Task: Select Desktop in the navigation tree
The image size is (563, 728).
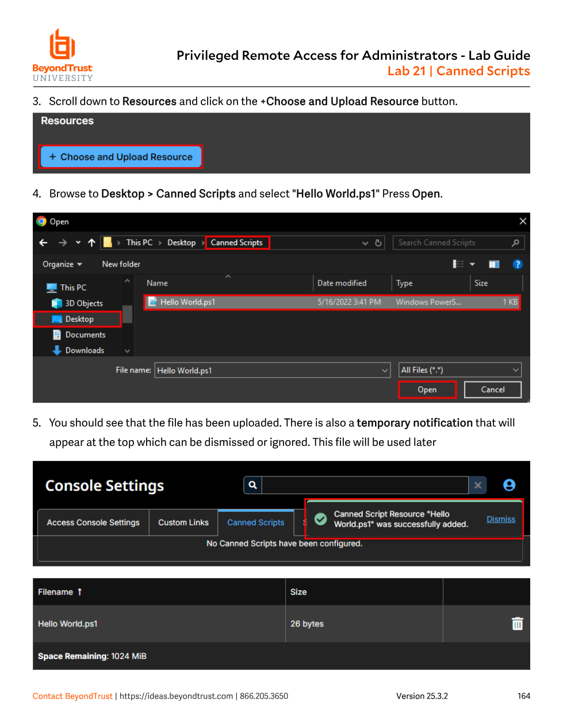Action: coord(78,319)
